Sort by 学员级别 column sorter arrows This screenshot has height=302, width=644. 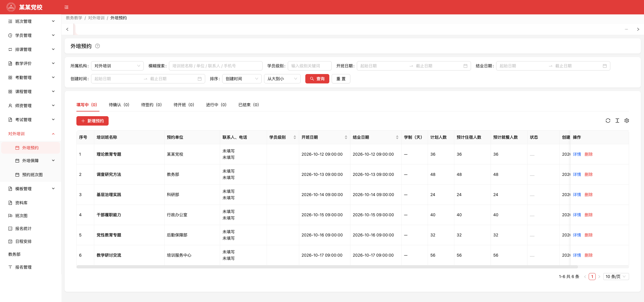pos(295,137)
